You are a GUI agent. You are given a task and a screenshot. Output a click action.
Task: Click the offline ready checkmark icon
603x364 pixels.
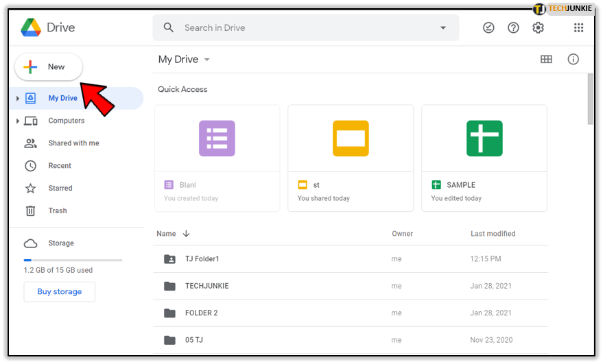[488, 28]
